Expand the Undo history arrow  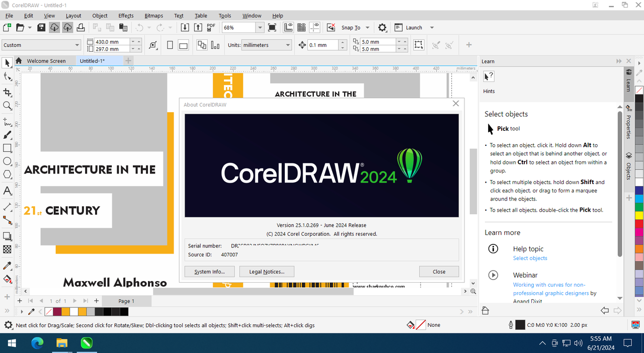(x=149, y=28)
